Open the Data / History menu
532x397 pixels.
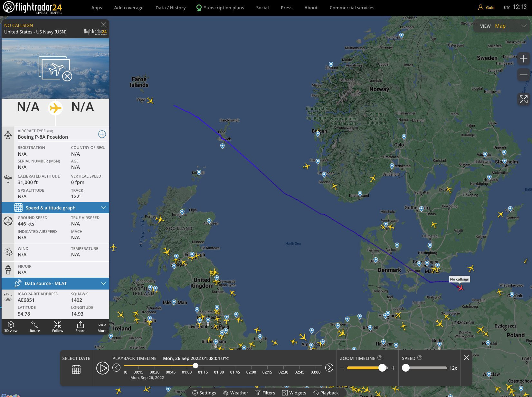[x=171, y=8]
